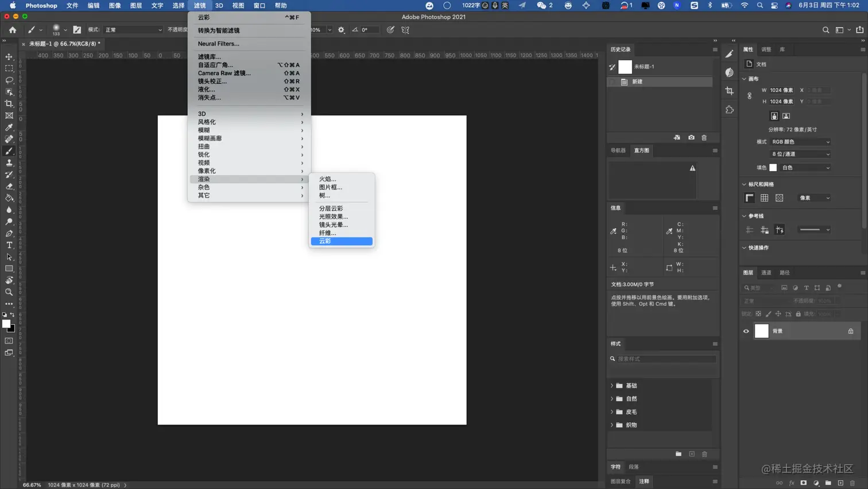Image resolution: width=868 pixels, height=489 pixels.
Task: Toggle lock guides icon in 参考线 section
Action: [x=764, y=230]
